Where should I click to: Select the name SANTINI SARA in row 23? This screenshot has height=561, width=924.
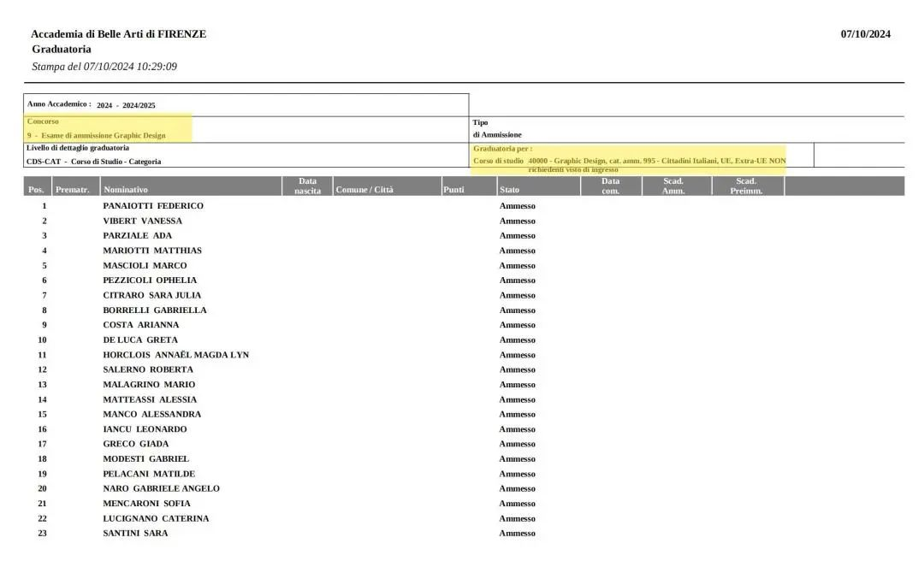135,534
